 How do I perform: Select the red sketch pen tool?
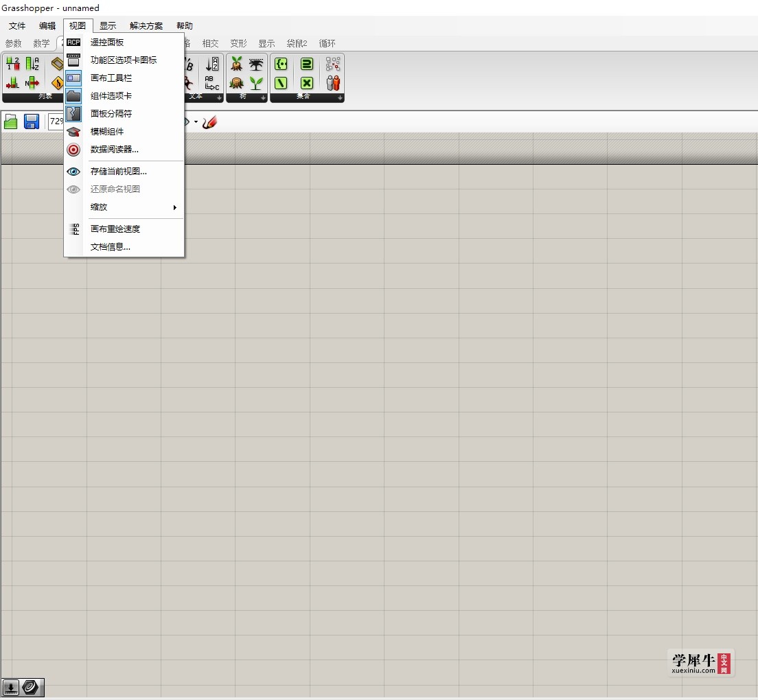pos(209,122)
